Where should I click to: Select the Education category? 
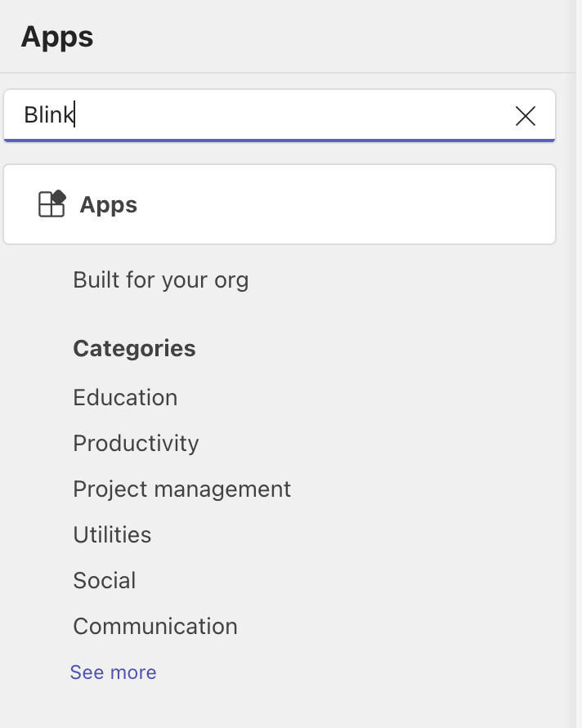(125, 397)
